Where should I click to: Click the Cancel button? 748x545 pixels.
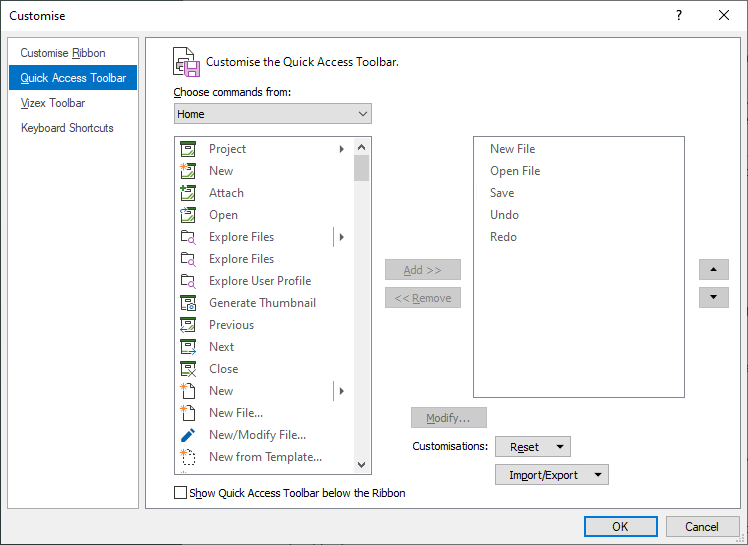(x=702, y=526)
